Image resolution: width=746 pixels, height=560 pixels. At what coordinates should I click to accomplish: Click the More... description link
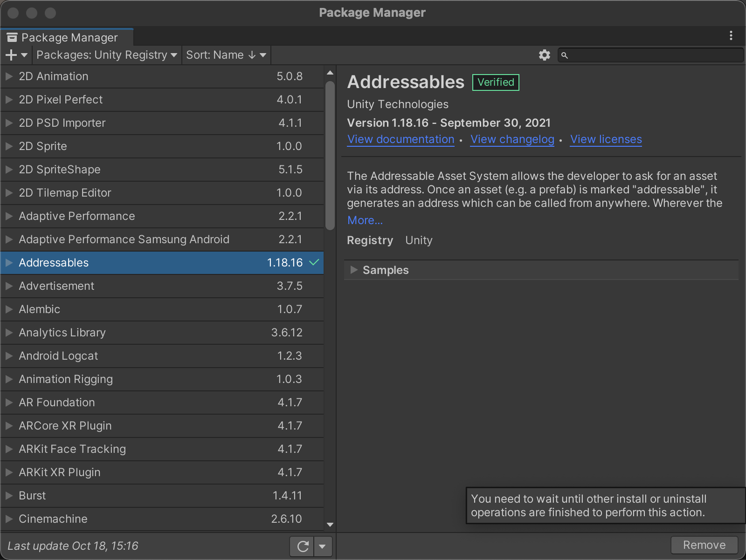pyautogui.click(x=365, y=220)
